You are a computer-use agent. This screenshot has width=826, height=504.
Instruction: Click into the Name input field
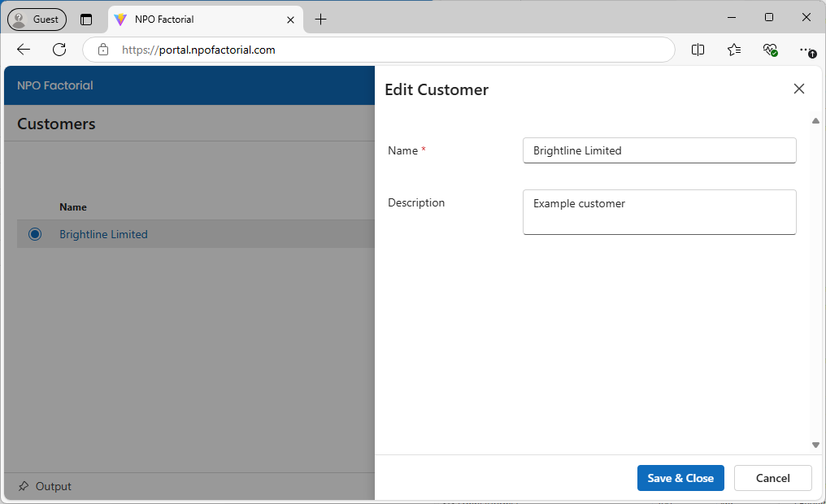click(x=659, y=150)
